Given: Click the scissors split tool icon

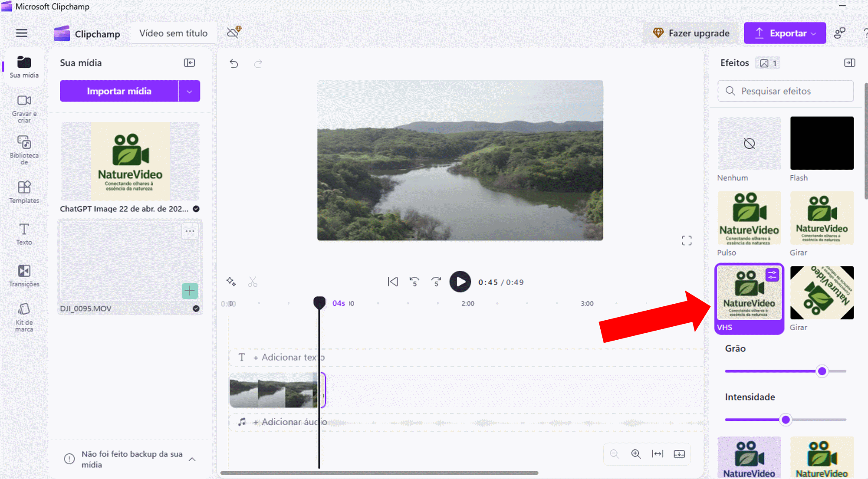Looking at the screenshot, I should click(253, 282).
